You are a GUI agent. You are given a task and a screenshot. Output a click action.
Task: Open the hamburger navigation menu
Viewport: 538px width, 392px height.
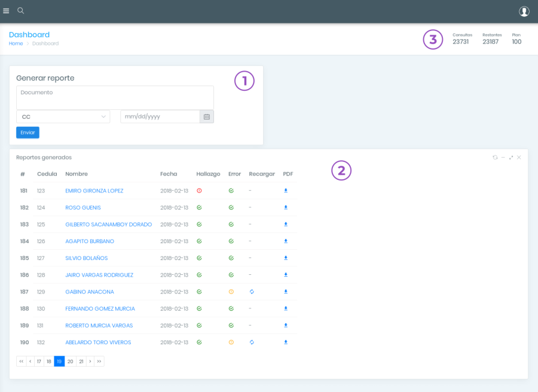coord(6,11)
